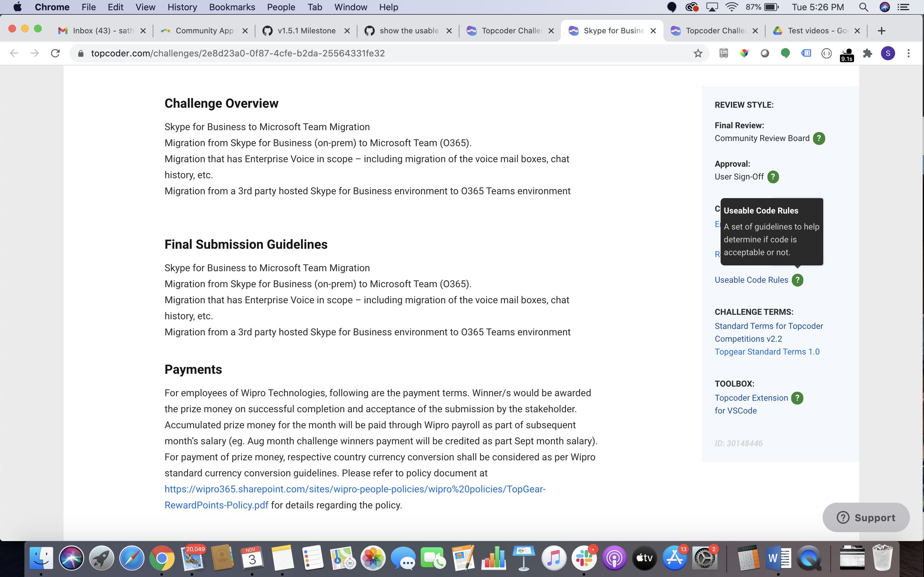The height and width of the screenshot is (577, 924).
Task: Click the green speech bubble extension icon
Action: [785, 53]
